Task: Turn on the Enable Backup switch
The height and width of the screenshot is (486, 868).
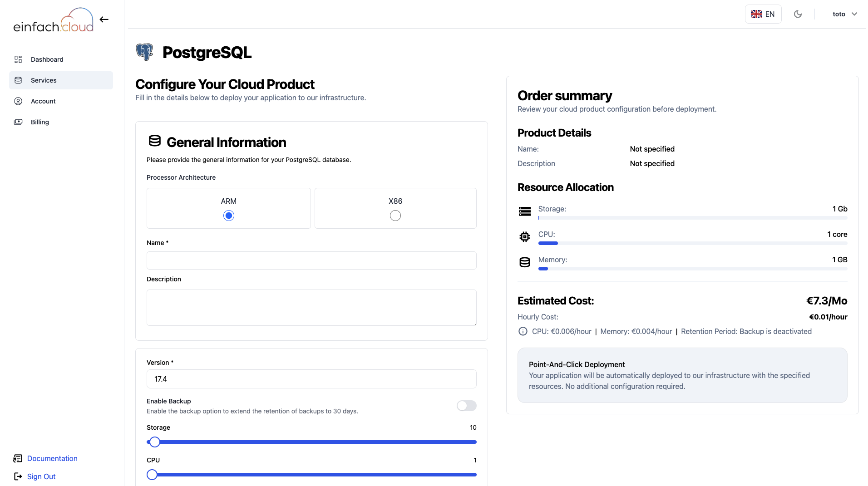Action: 466,406
